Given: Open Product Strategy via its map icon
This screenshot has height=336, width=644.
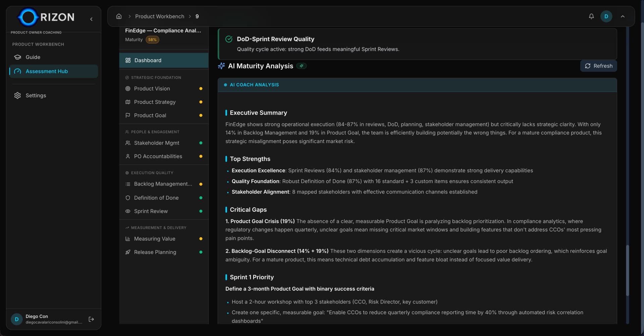Looking at the screenshot, I should point(128,102).
